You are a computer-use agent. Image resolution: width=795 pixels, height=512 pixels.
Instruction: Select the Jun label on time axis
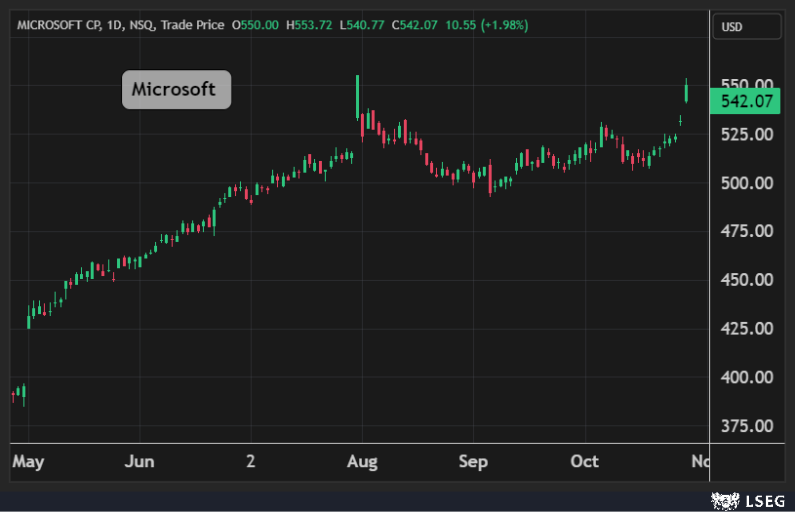tap(140, 461)
